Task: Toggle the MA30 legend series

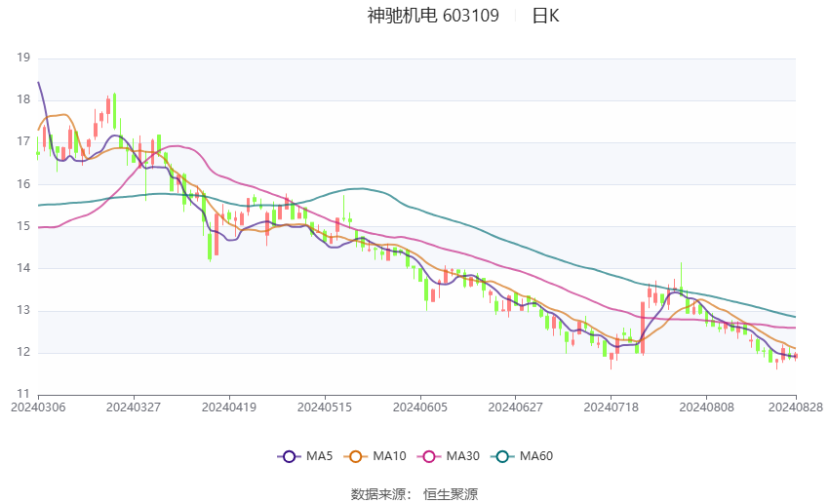Action: click(449, 456)
